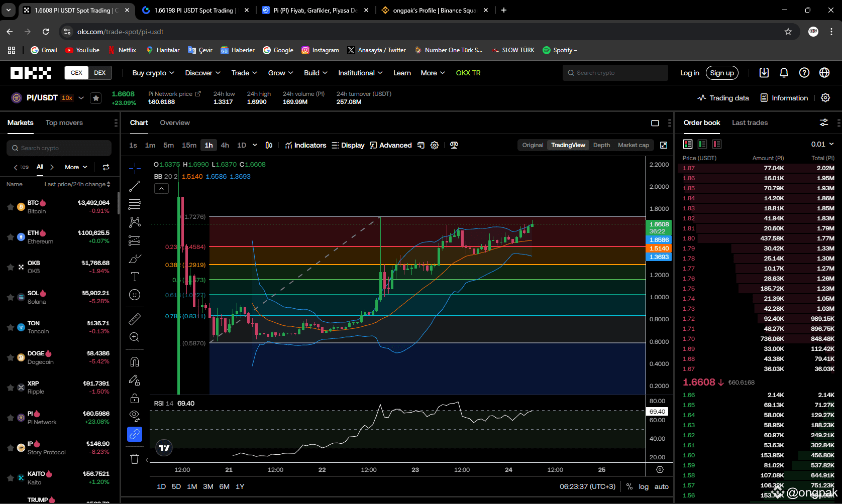The width and height of the screenshot is (842, 504).
Task: Expand the PI/USDT pair selector dropdown
Action: (81, 98)
